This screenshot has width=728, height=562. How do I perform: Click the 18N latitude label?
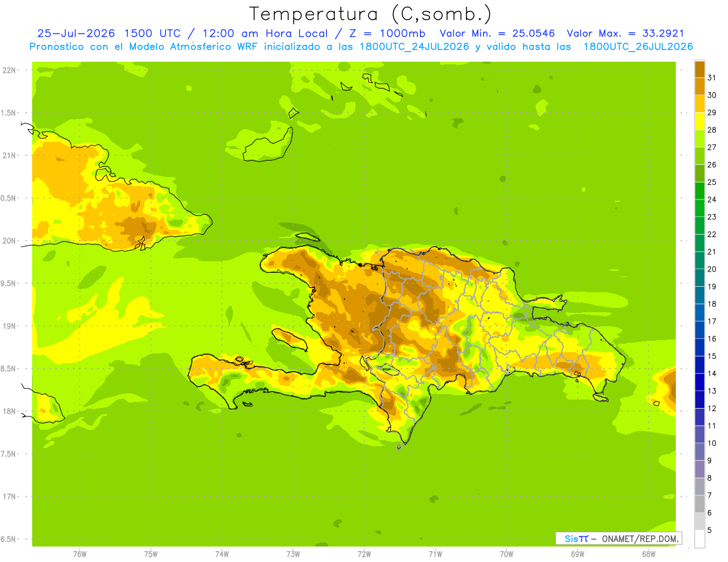tap(10, 411)
